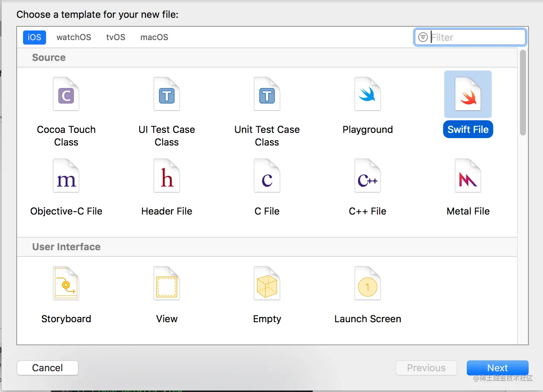Pick the Unit Test Case Class icon

coord(267,94)
